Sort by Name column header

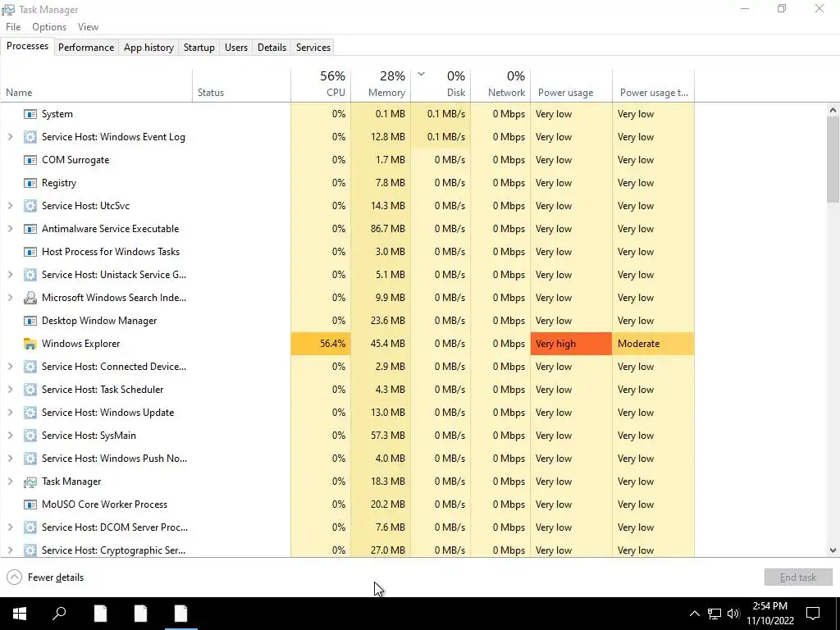point(97,84)
